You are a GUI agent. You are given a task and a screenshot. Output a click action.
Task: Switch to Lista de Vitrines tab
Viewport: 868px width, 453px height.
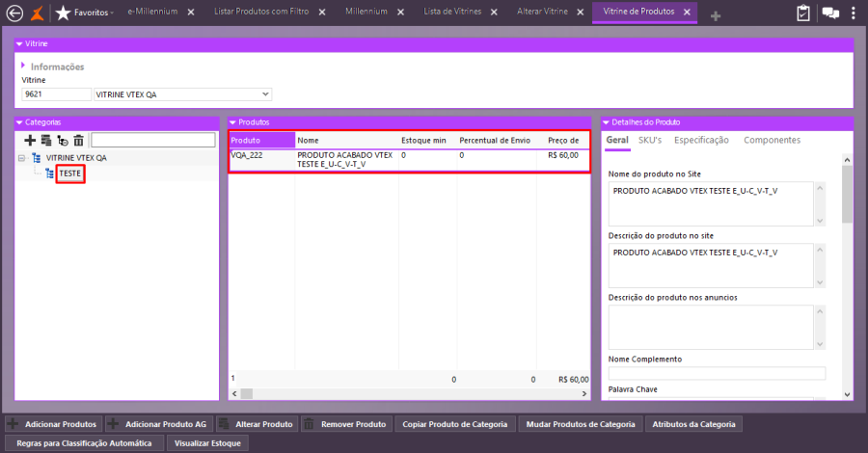click(452, 12)
